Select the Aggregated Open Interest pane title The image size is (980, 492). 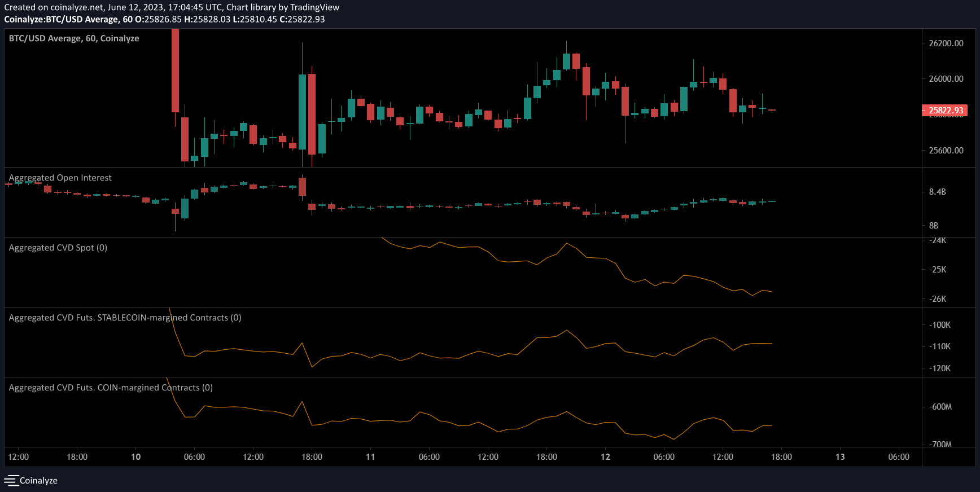click(60, 178)
